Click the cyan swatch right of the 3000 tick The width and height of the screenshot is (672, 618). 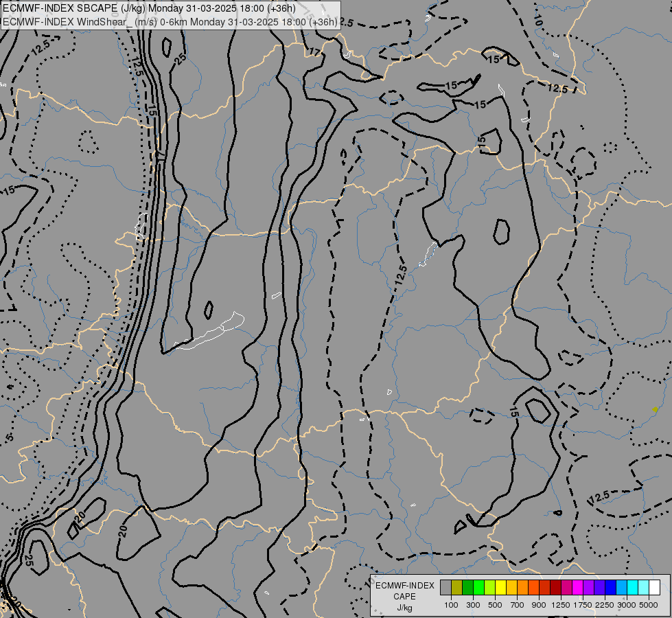[x=633, y=587]
